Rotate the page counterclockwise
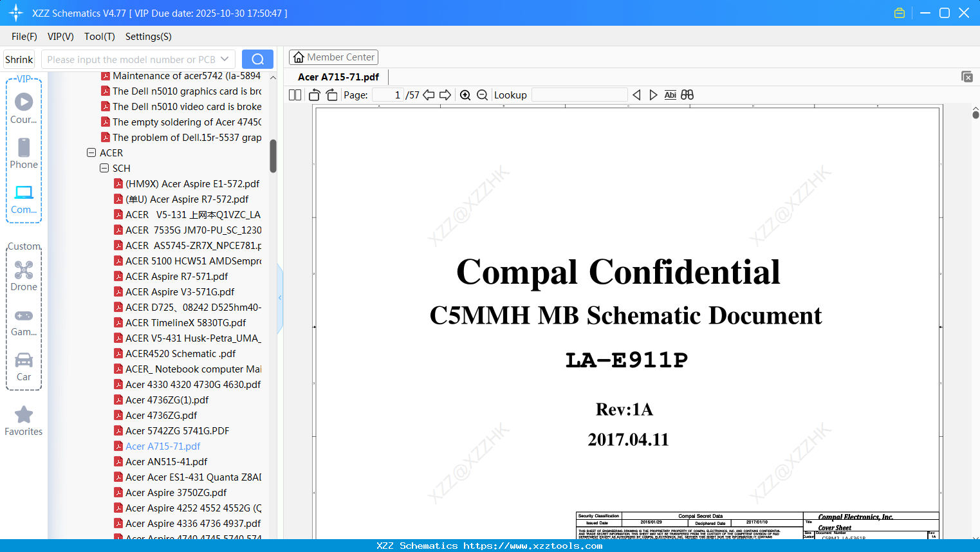 point(315,95)
